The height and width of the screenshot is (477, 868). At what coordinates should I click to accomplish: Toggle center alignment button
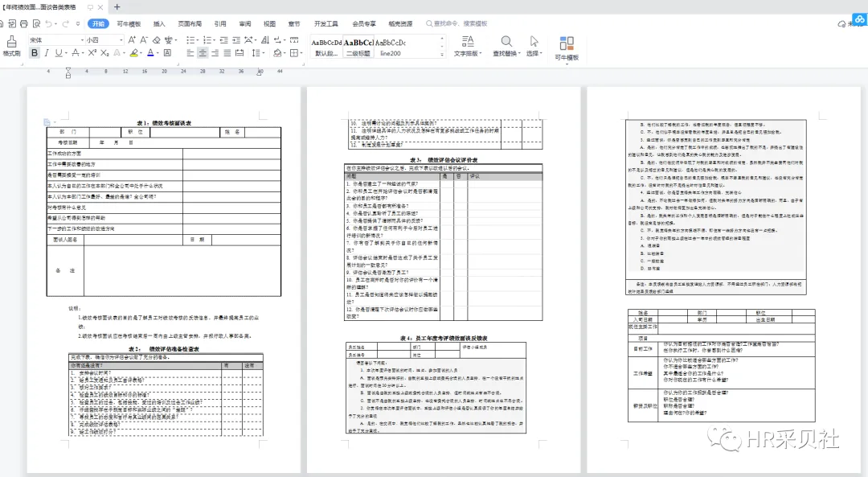202,52
